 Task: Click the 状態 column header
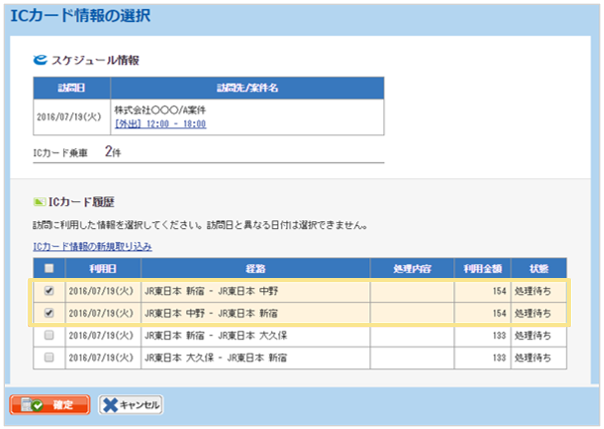pos(539,267)
